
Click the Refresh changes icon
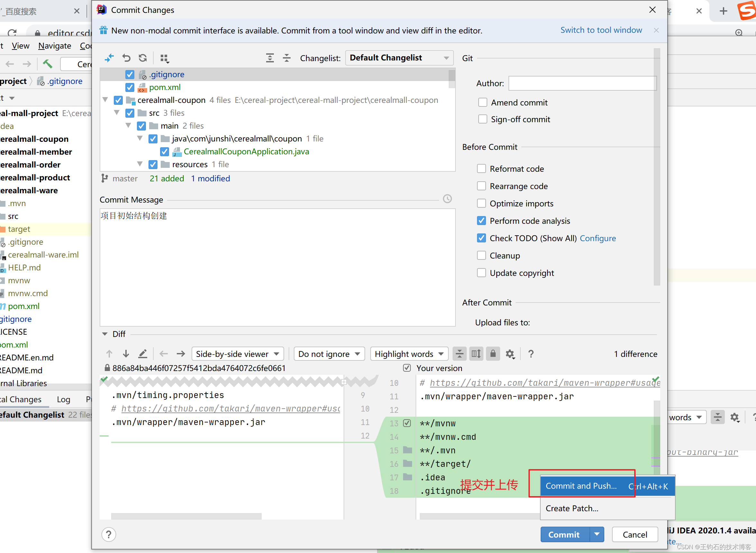(143, 58)
